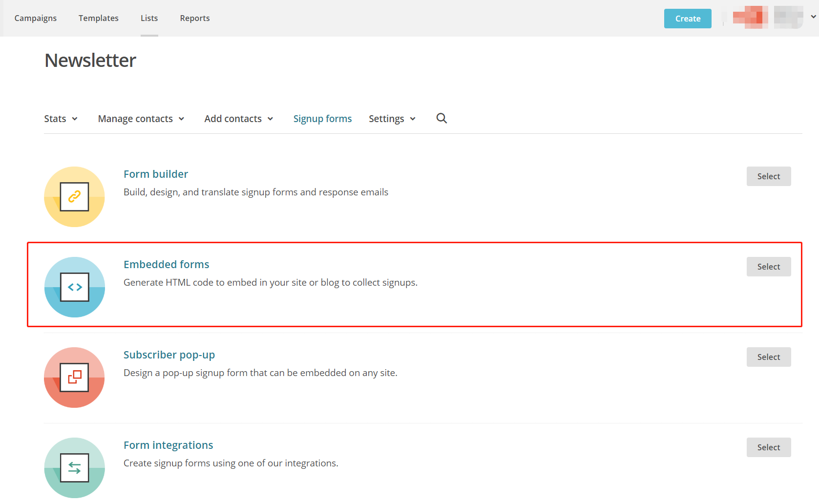Select the Form integrations option button
Viewport: 819px width, 504px height.
click(769, 447)
